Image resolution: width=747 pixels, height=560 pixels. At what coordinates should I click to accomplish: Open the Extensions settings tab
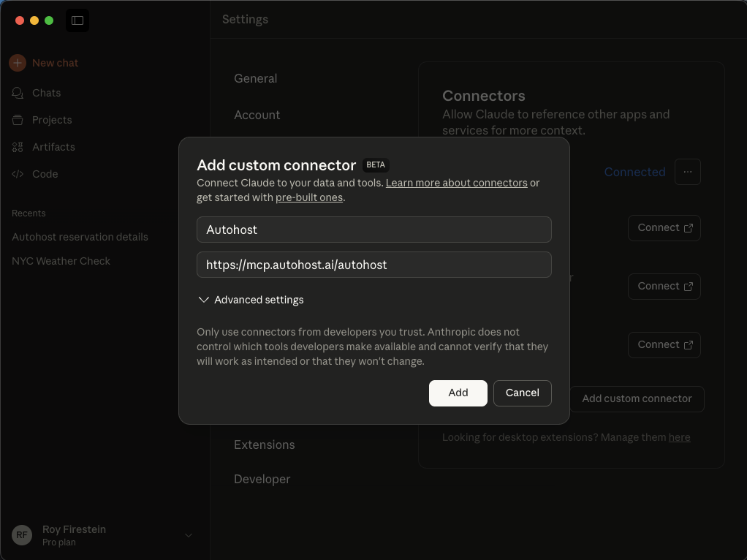(x=264, y=444)
